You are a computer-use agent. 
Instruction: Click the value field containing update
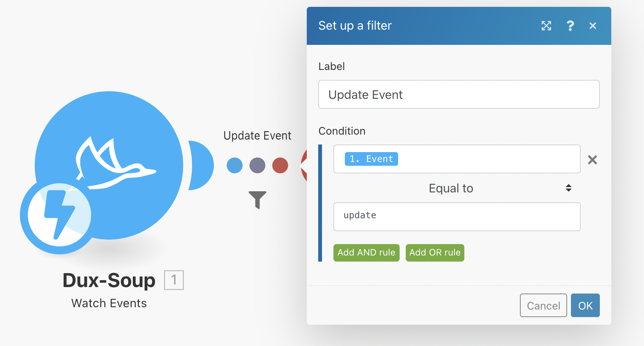457,217
